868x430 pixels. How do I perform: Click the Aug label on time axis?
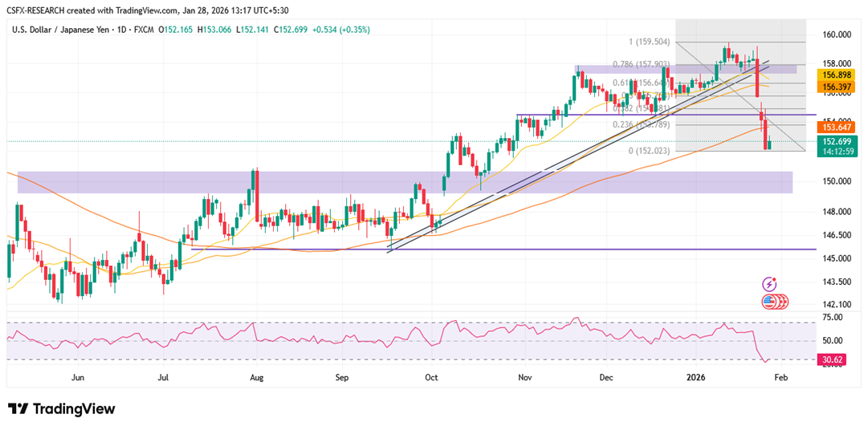pyautogui.click(x=256, y=377)
